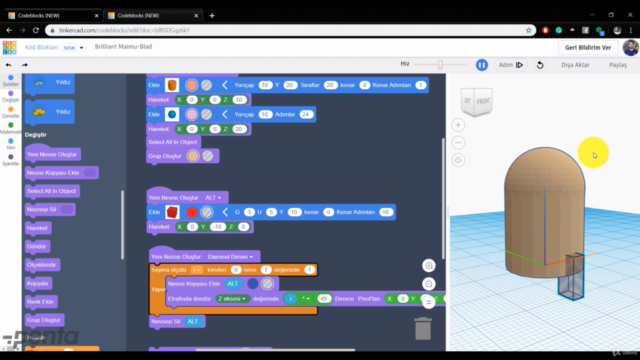
Task: Toggle hole mode on cylinder Ekle block
Action: coord(207,85)
